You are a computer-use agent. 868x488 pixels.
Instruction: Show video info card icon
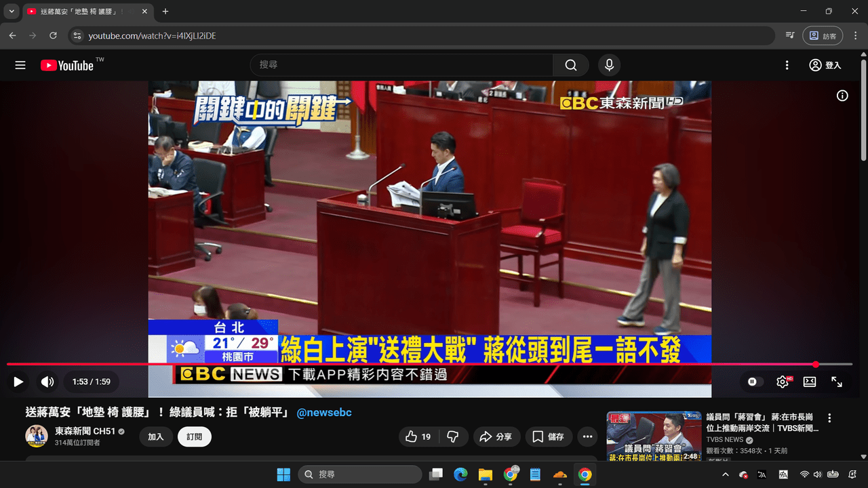click(x=842, y=96)
